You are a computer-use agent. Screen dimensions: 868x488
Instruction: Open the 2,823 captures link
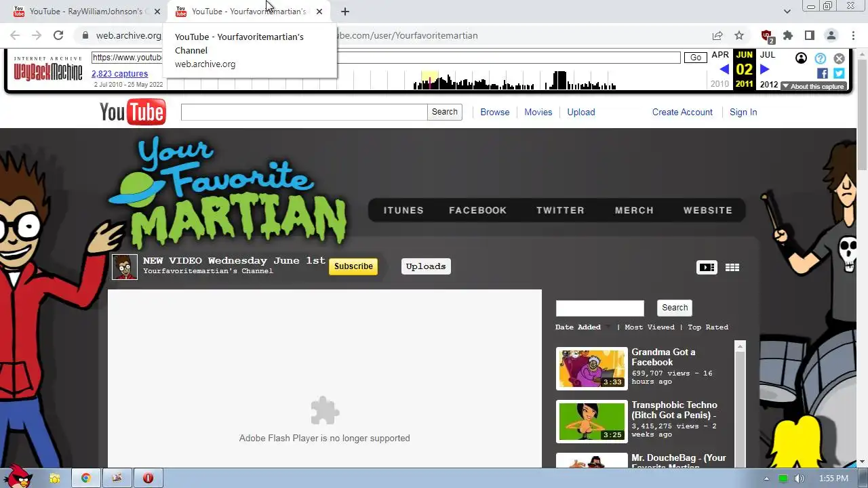coord(119,74)
